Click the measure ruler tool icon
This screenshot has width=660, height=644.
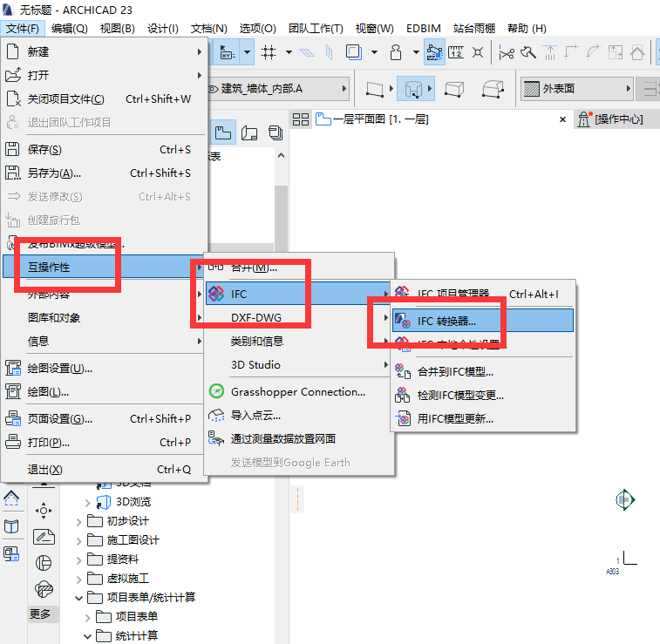pyautogui.click(x=456, y=52)
